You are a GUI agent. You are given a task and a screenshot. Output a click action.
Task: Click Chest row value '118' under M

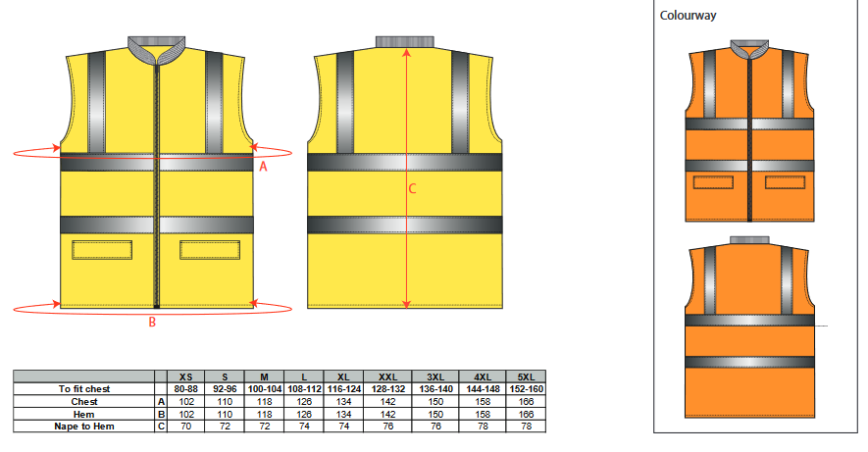(264, 402)
